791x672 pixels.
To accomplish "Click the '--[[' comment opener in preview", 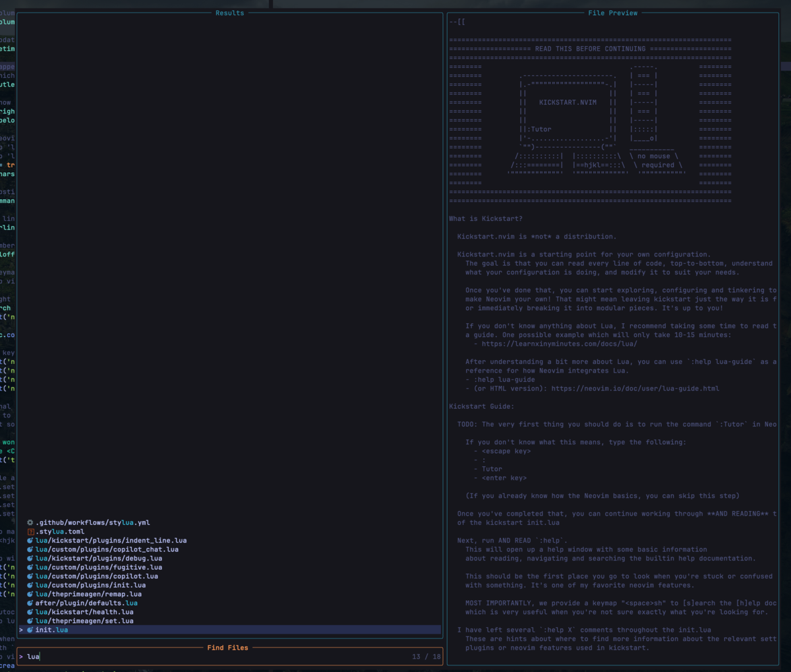I will [457, 22].
